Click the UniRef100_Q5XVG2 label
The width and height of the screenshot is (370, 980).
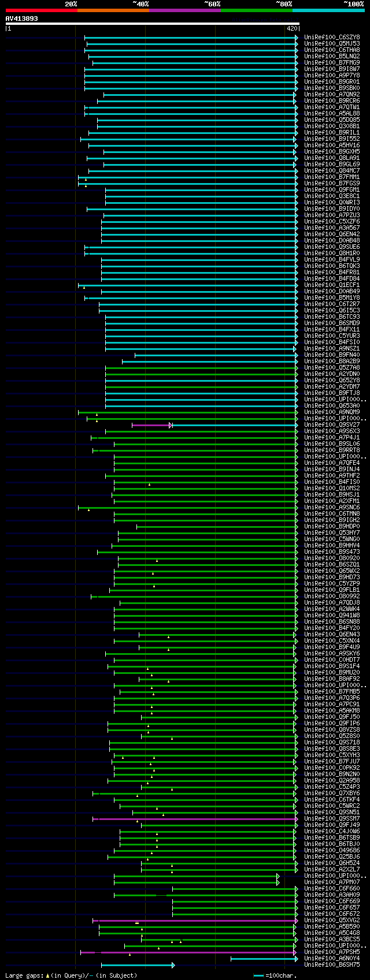click(332, 921)
